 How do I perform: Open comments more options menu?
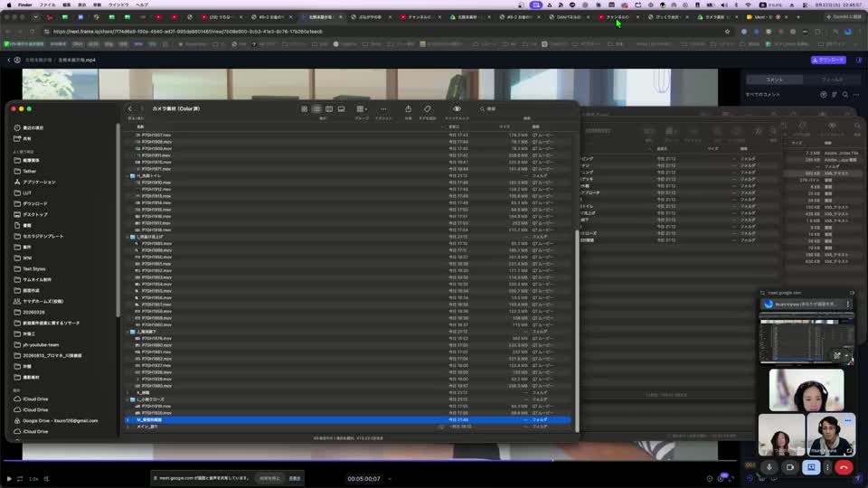856,95
